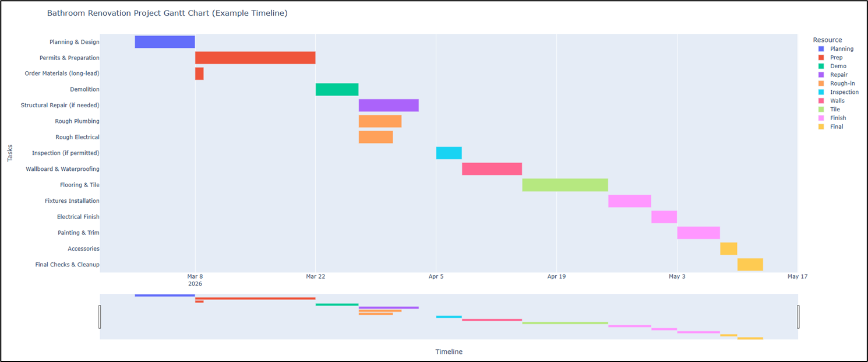Click the Final Checks & Cleanup bar
The width and height of the screenshot is (868, 362).
pyautogui.click(x=750, y=265)
